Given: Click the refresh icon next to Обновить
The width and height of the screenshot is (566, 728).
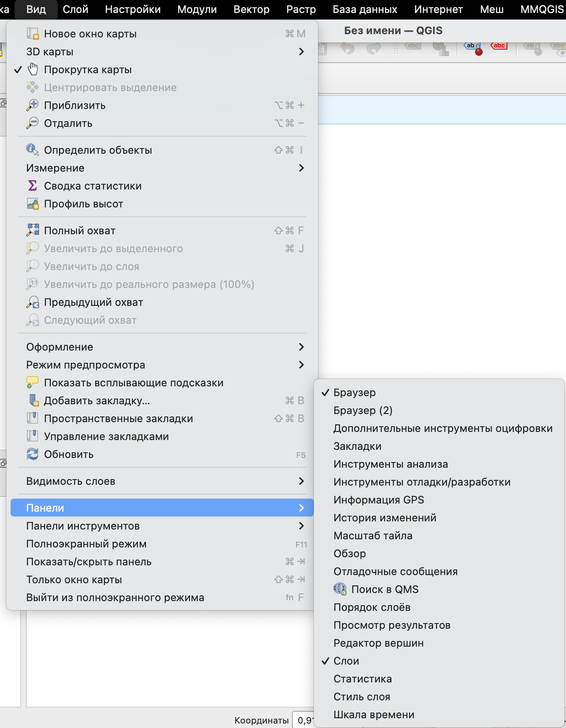Looking at the screenshot, I should pos(33,454).
